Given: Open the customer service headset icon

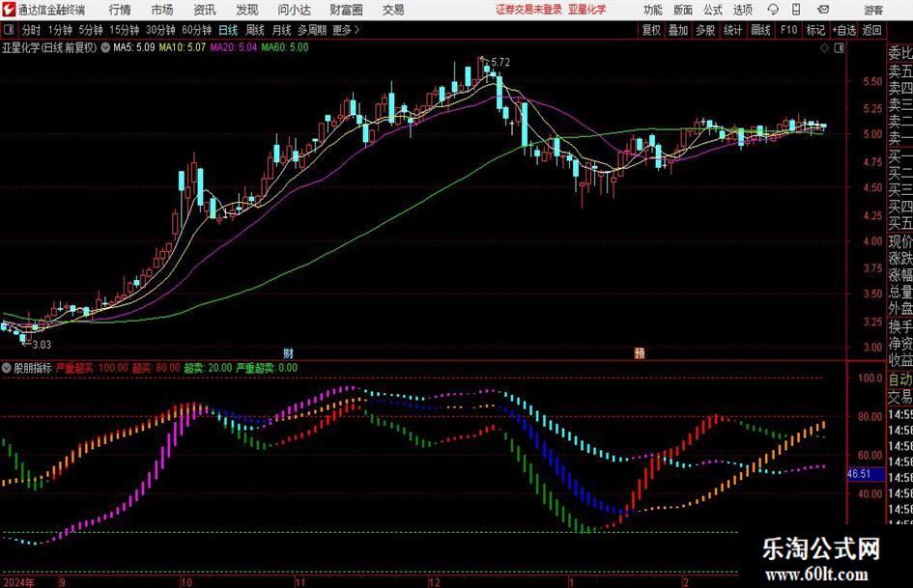Looking at the screenshot, I should [x=773, y=10].
